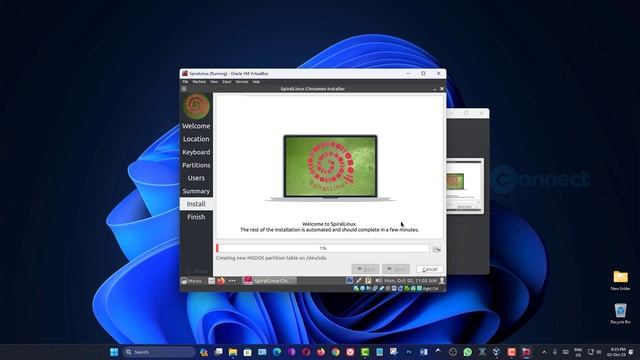Click the installation progress bar
This screenshot has height=360, width=640.
(x=323, y=248)
